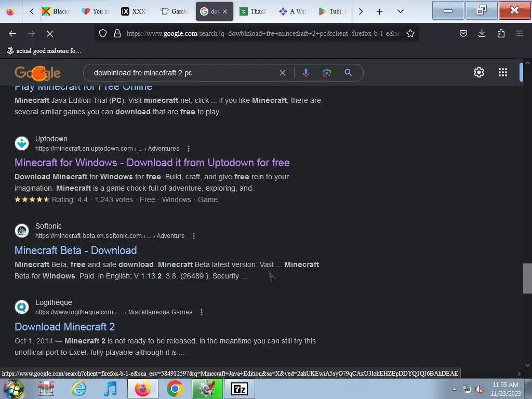Go back using the browser back arrow
Viewport: 532px width, 399px height.
coord(12,34)
